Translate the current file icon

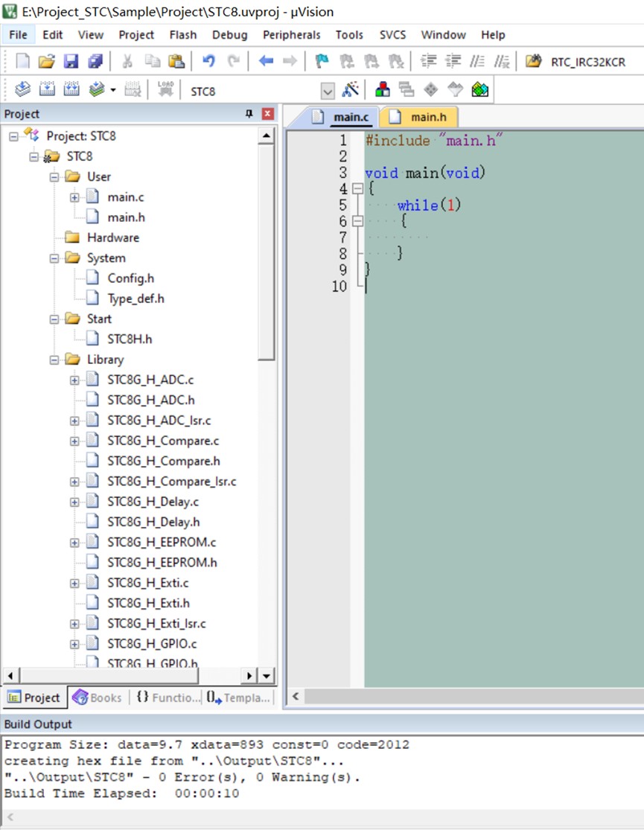[x=23, y=89]
